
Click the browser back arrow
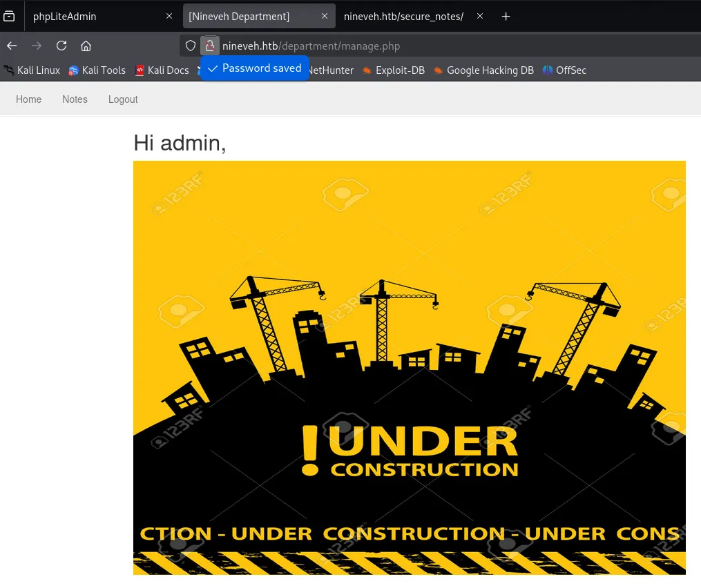(12, 46)
